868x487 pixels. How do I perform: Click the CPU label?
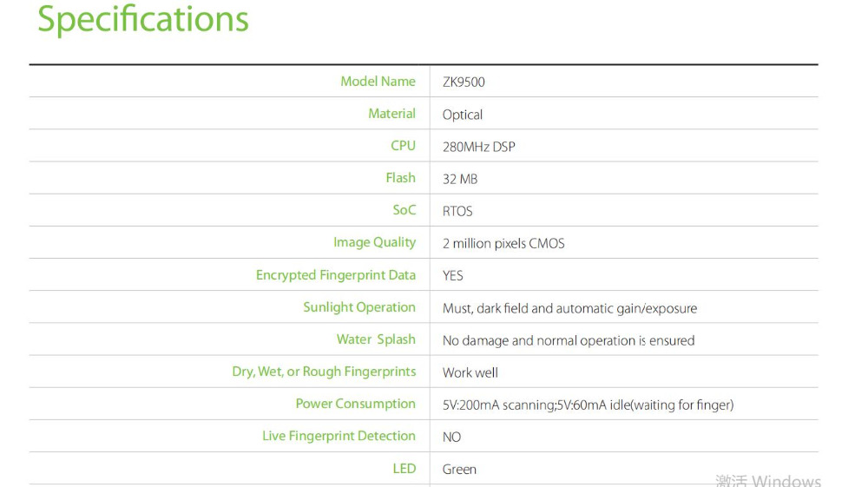tap(403, 146)
